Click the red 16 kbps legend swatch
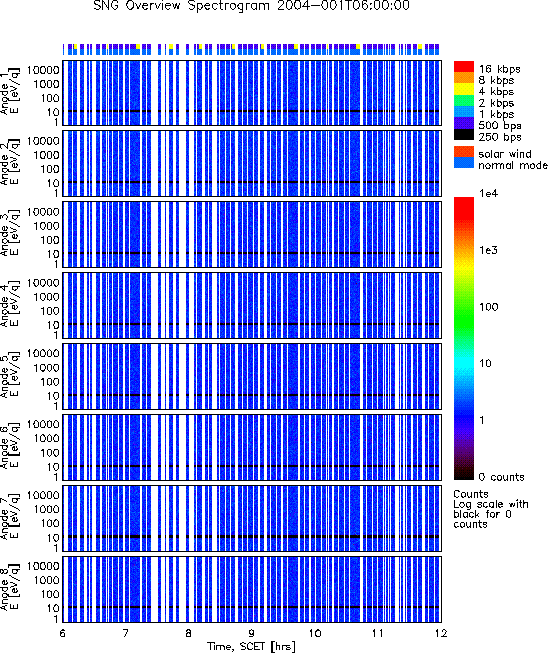Image resolution: width=548 pixels, height=653 pixels. pyautogui.click(x=464, y=67)
